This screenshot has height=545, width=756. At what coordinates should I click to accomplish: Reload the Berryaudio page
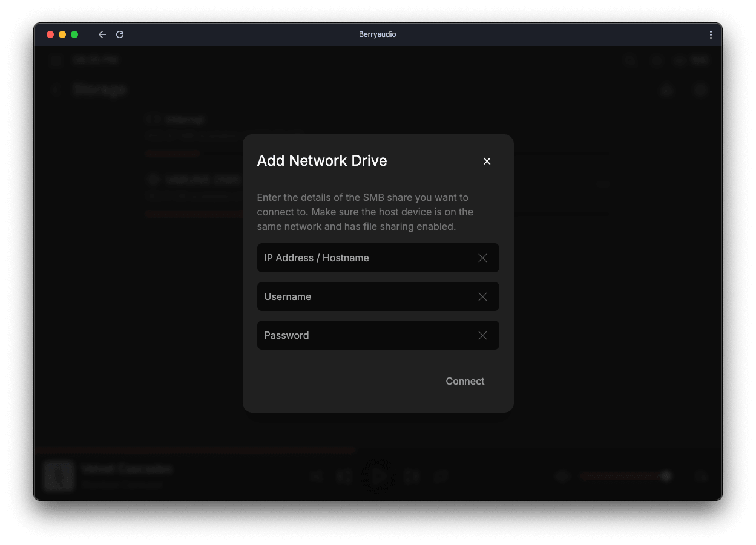coord(120,34)
